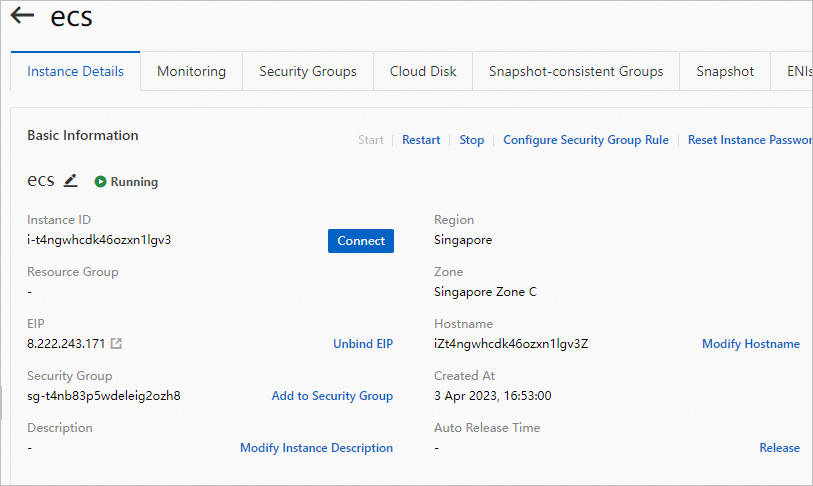Click Modify Instance Description link
Viewport: 813px width, 486px height.
(316, 448)
